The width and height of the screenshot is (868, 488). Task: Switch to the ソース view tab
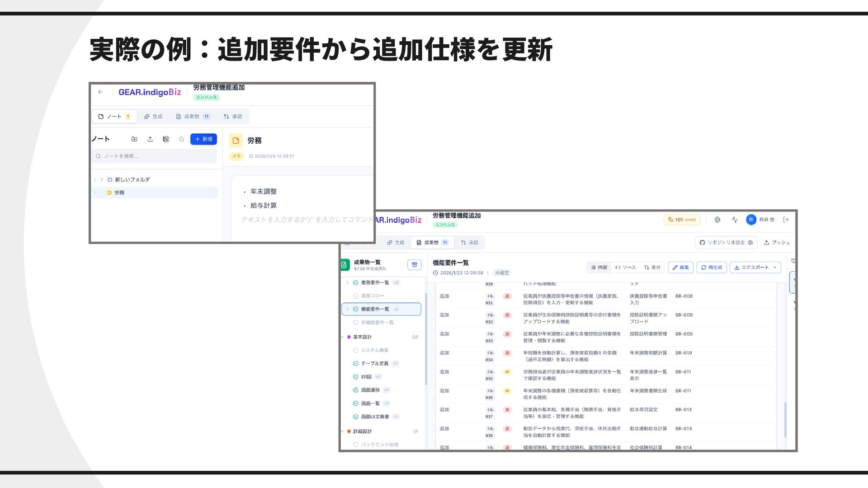[626, 267]
